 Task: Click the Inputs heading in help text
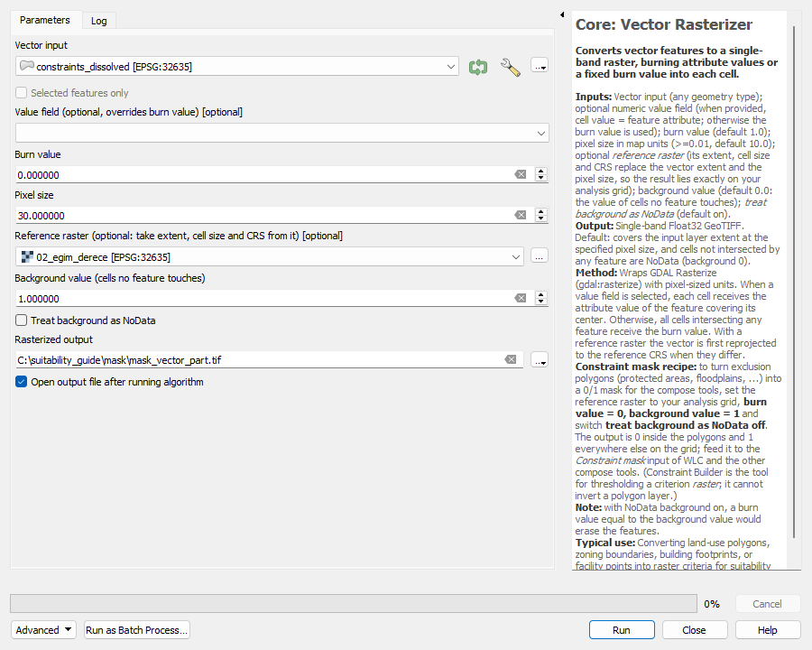[x=594, y=97]
